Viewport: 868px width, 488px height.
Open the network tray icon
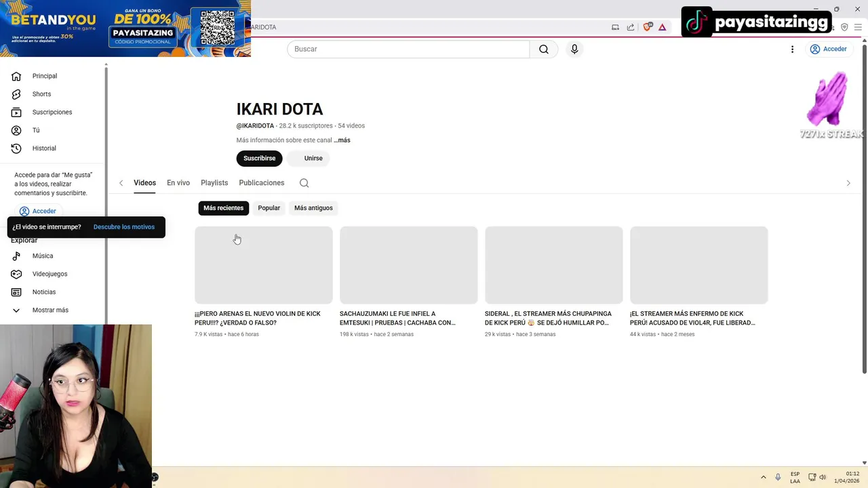point(812,477)
